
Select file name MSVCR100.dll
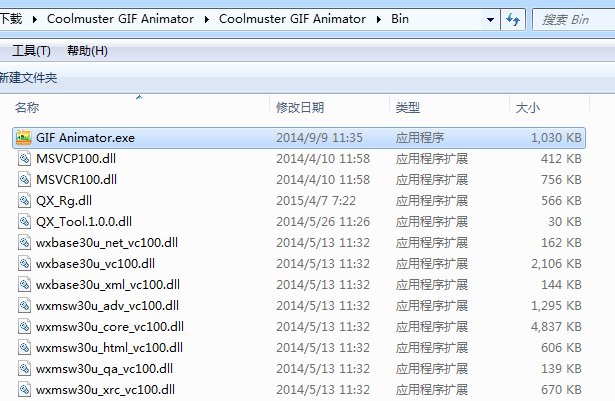point(76,180)
